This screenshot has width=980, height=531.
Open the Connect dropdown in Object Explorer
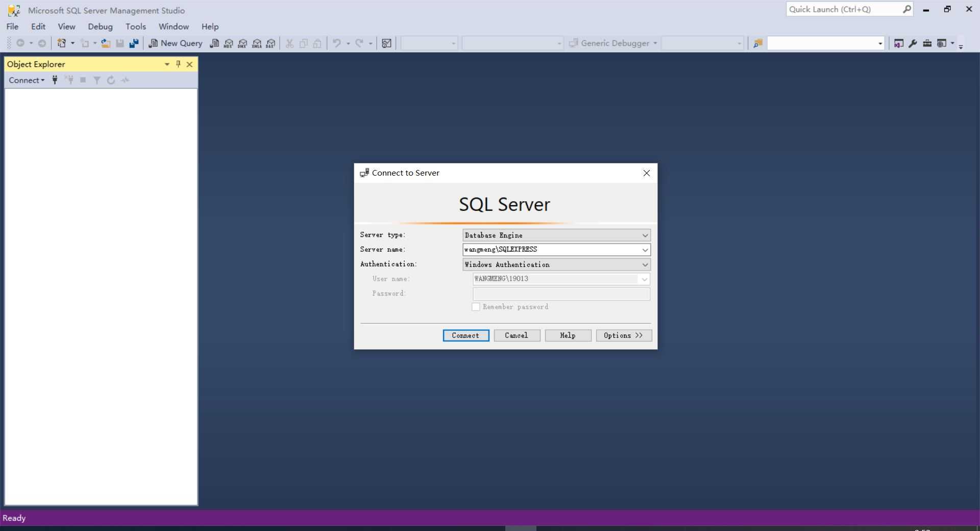click(x=27, y=80)
